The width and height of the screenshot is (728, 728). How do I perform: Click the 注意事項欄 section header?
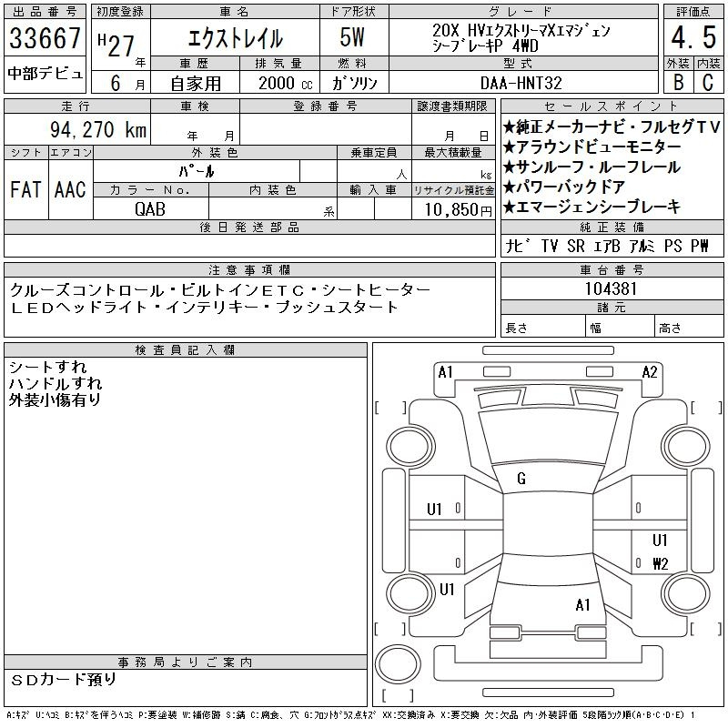click(x=249, y=269)
